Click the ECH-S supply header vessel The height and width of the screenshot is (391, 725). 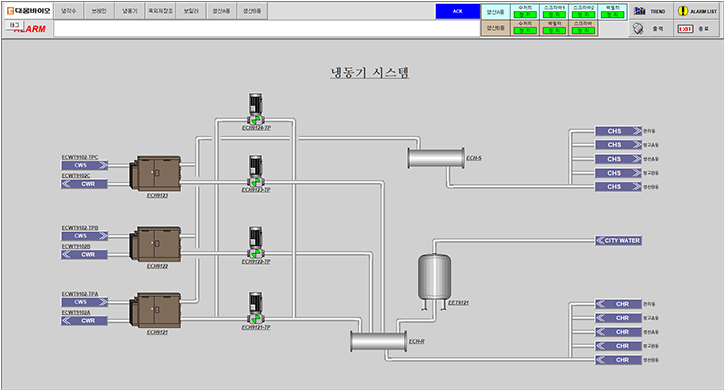pos(436,158)
